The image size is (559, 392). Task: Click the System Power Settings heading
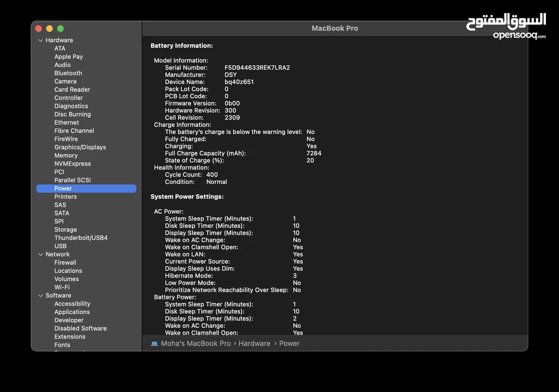click(187, 197)
